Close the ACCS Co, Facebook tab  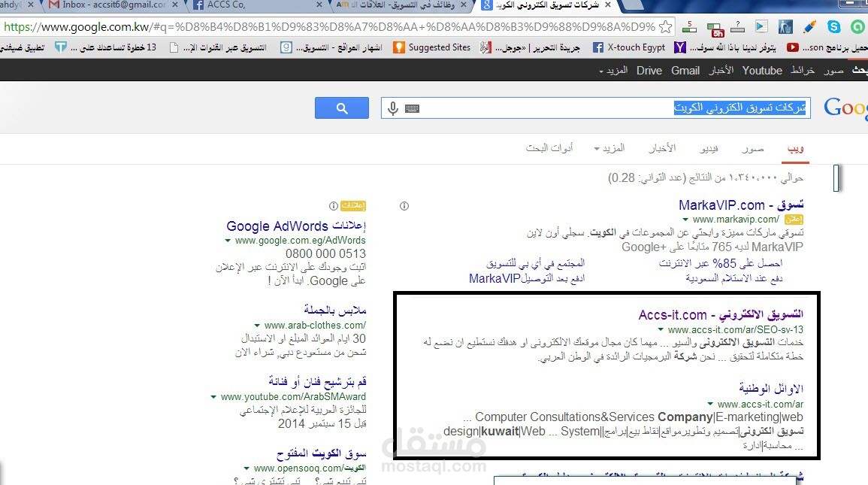(x=319, y=5)
